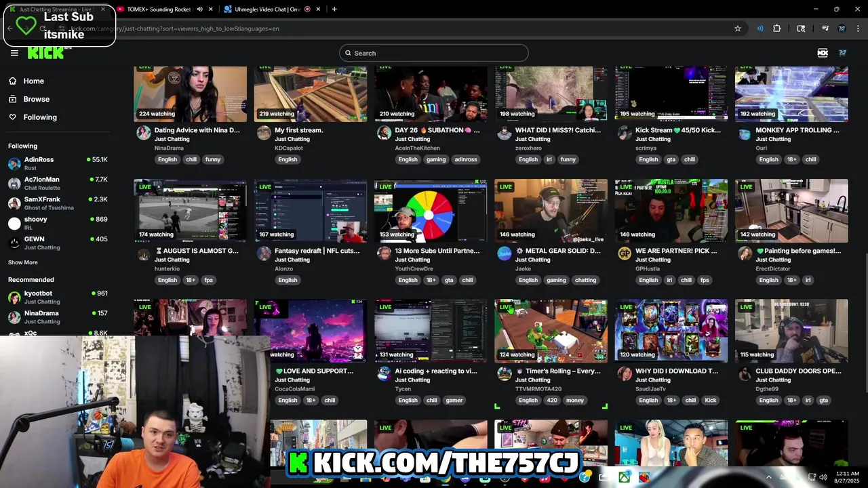Viewport: 868px width, 488px height.
Task: Select the 'adinross' tag on AceInTheKitchen card
Action: 466,159
